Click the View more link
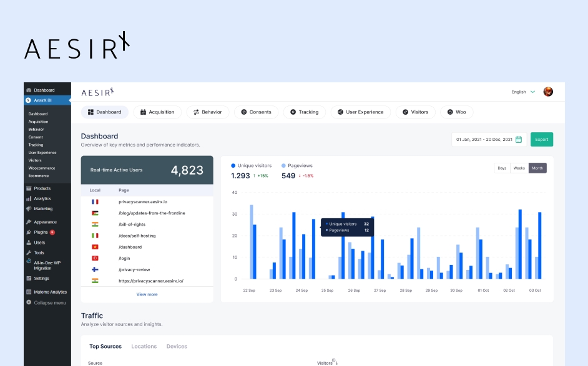The image size is (588, 366). pyautogui.click(x=147, y=294)
